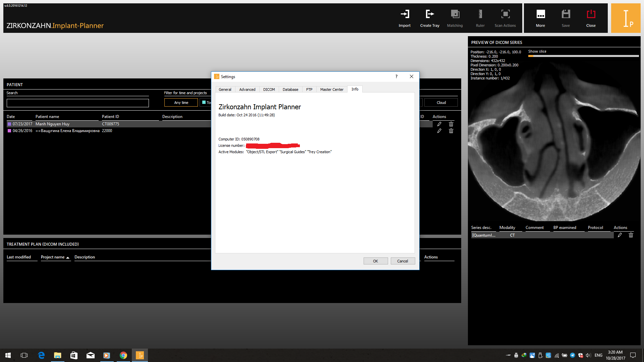Open Windows Store from taskbar
The image size is (644, 362).
tap(74, 355)
